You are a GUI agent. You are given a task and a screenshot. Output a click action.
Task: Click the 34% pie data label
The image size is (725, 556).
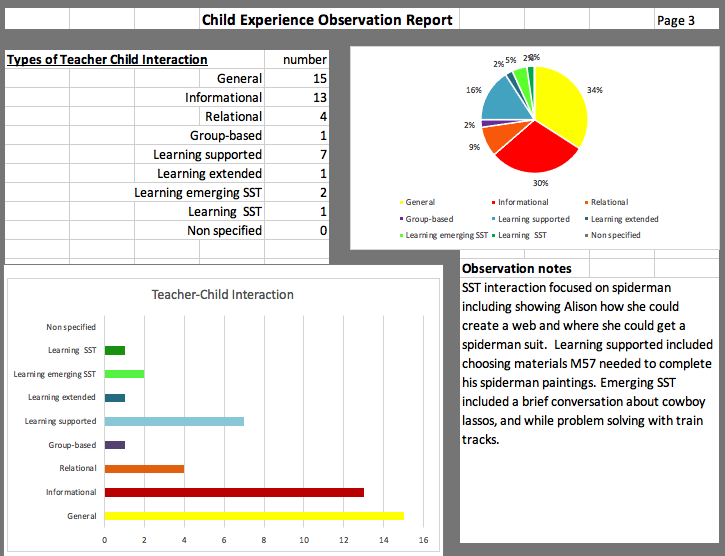(x=595, y=90)
